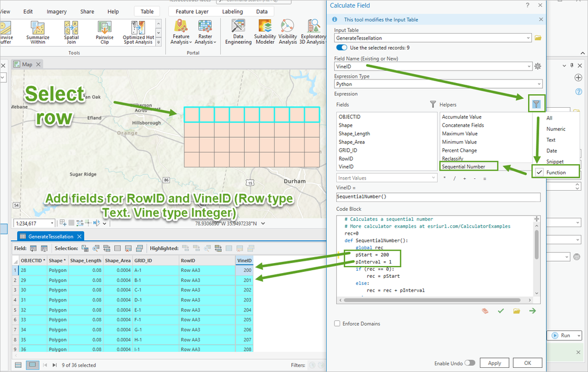Show all records view button
Viewport: 588px width, 372px height.
(18, 365)
